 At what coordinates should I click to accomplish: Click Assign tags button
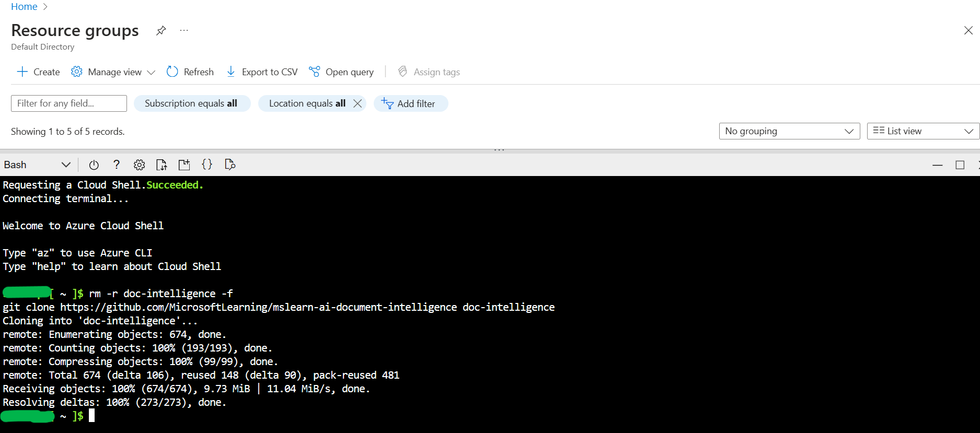point(429,72)
